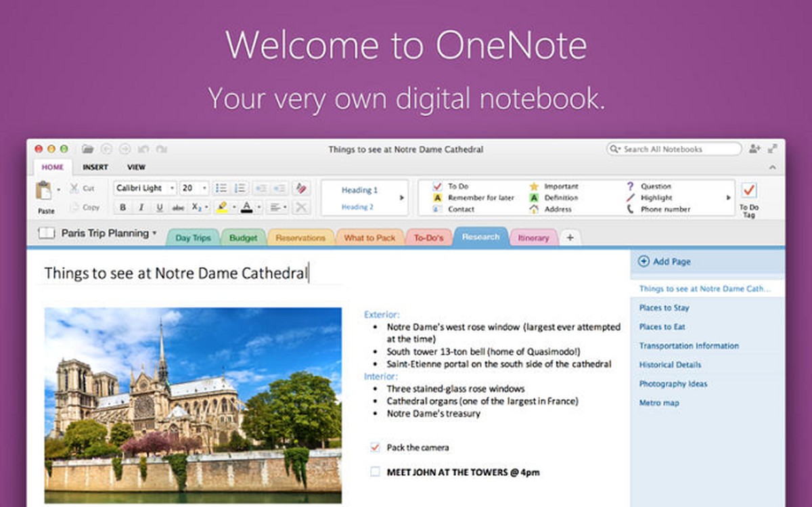Image resolution: width=812 pixels, height=507 pixels.
Task: Open the Calibri Light font dropdown
Action: click(x=173, y=188)
